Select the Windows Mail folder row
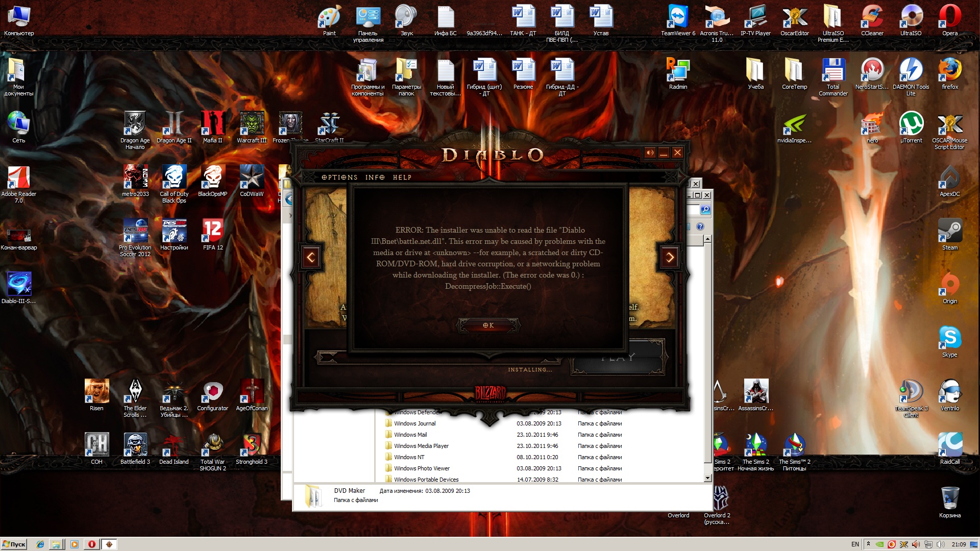980x551 pixels. tap(503, 435)
